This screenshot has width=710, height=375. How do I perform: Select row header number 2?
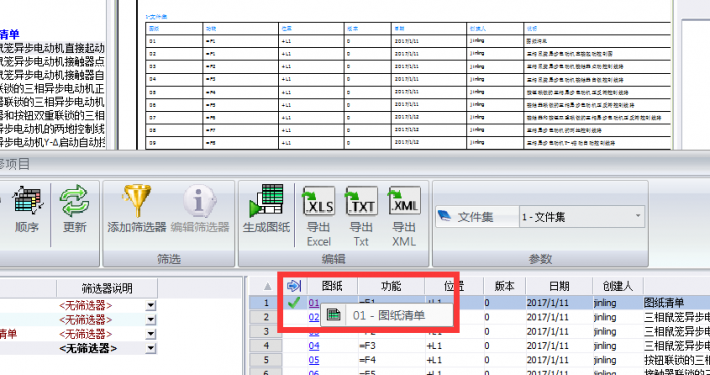267,317
